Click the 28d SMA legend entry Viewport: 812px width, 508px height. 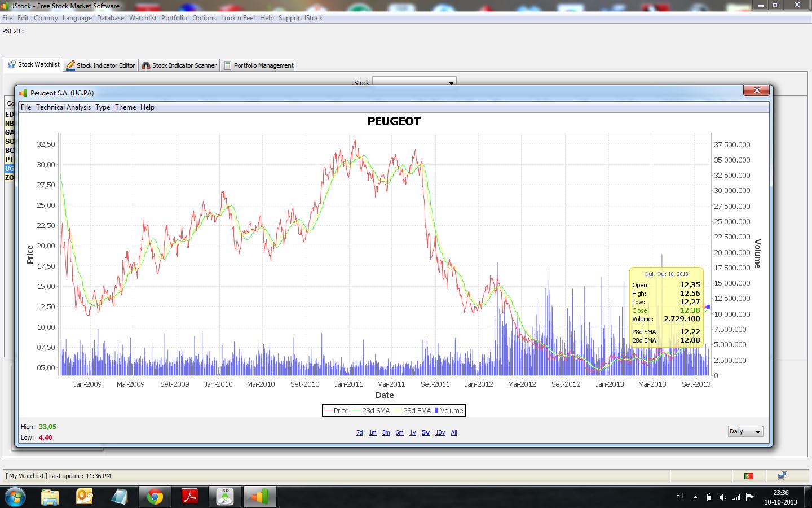(371, 411)
